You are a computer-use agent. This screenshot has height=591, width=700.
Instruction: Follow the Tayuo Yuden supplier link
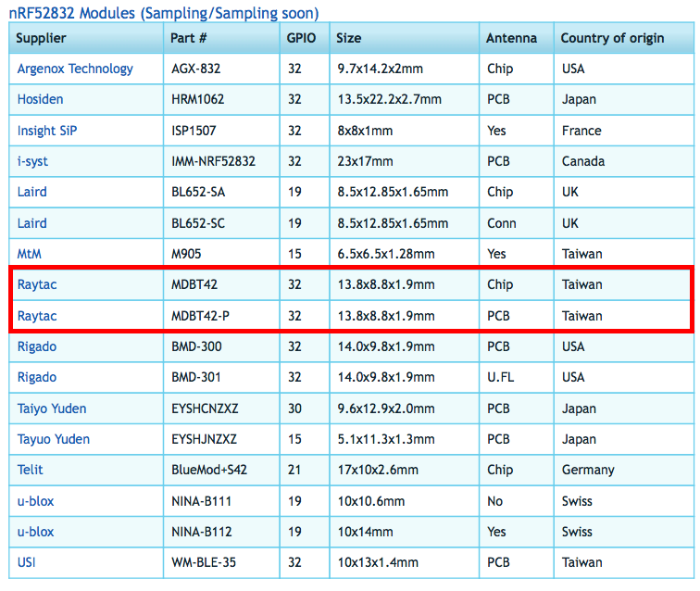53,439
